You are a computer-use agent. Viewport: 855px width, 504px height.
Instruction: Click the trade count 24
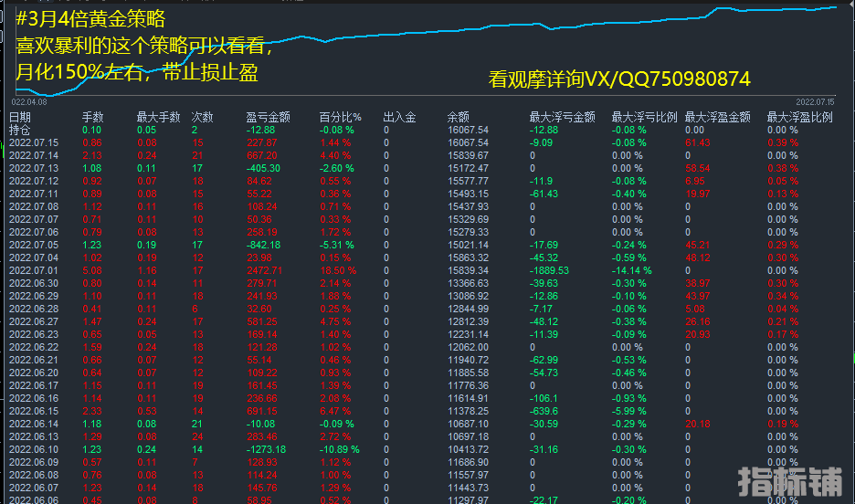click(x=197, y=437)
